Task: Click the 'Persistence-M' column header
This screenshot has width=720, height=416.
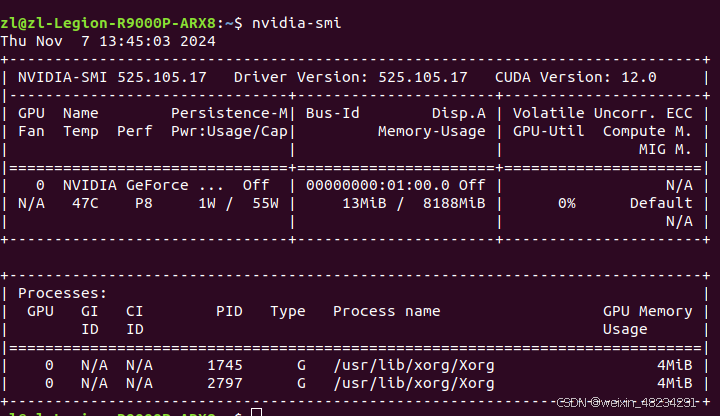Action: (x=229, y=113)
